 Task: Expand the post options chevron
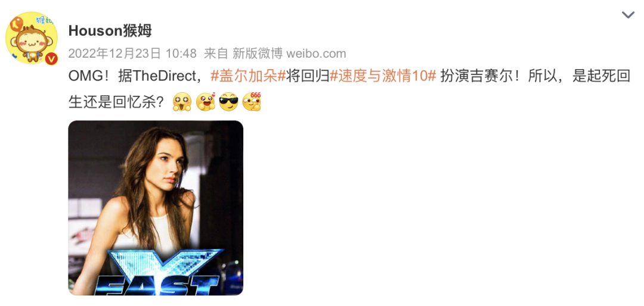click(x=628, y=15)
